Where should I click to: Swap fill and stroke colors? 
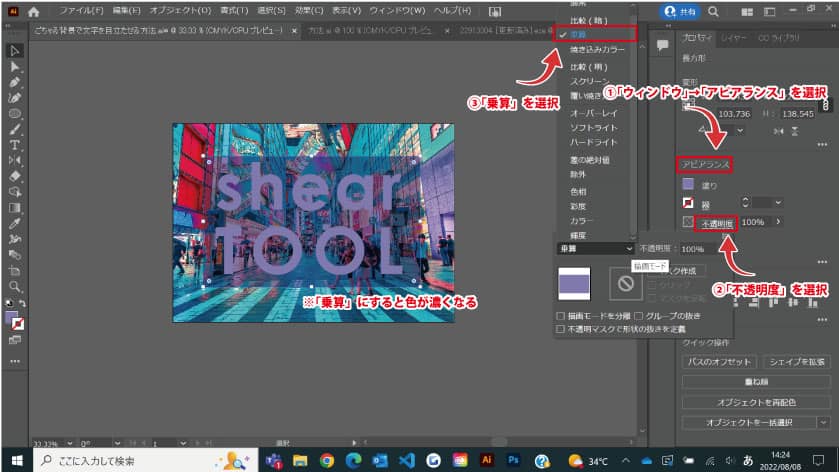[22, 303]
